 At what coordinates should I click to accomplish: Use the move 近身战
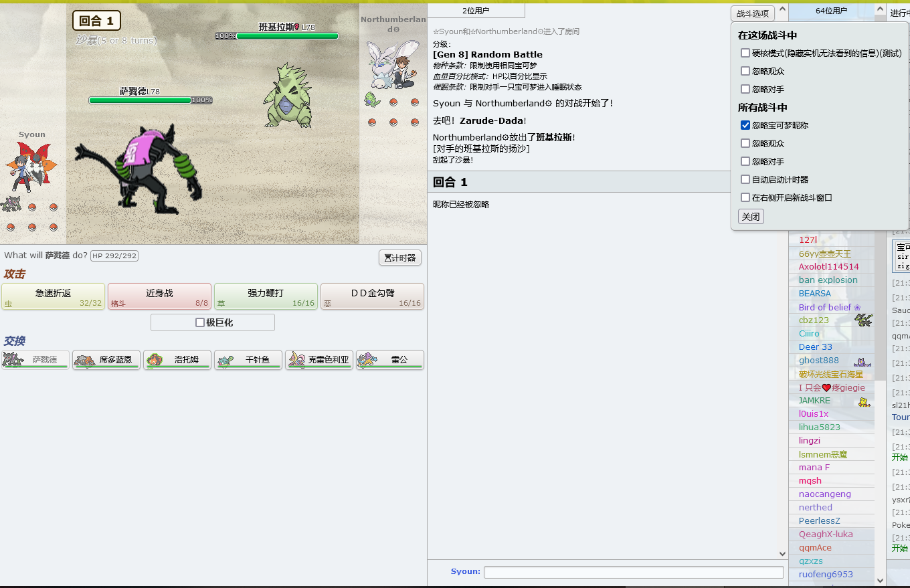click(x=159, y=296)
